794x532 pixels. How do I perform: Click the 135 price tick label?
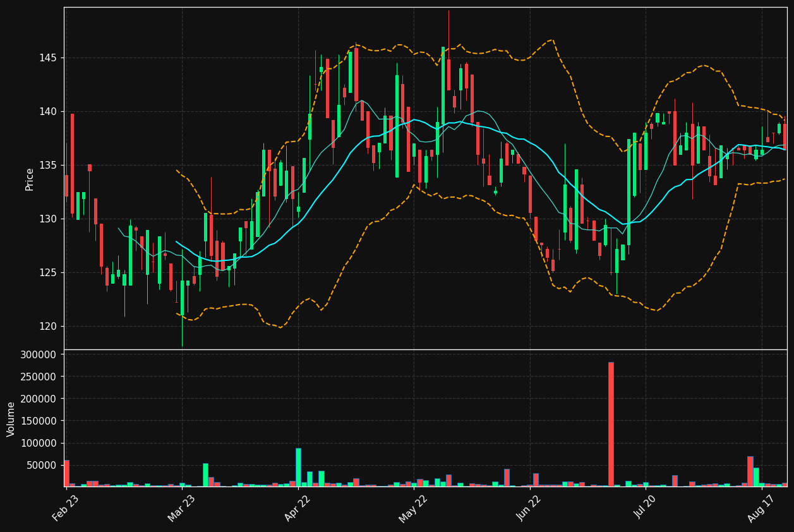coord(47,166)
